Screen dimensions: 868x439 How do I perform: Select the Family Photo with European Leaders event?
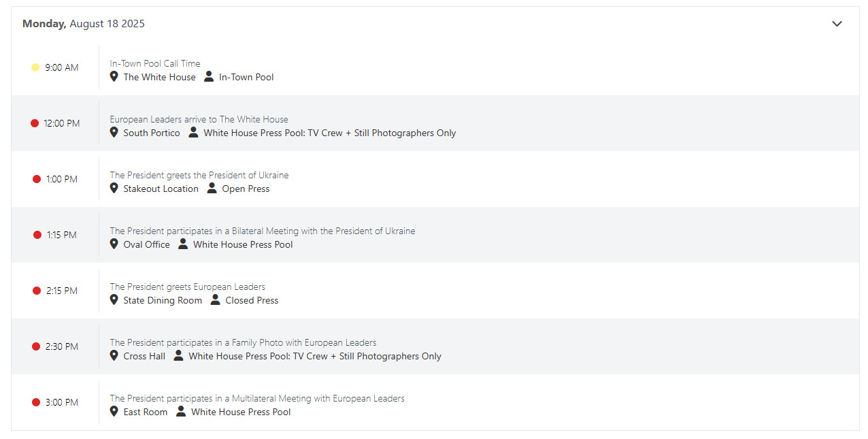[x=243, y=342]
